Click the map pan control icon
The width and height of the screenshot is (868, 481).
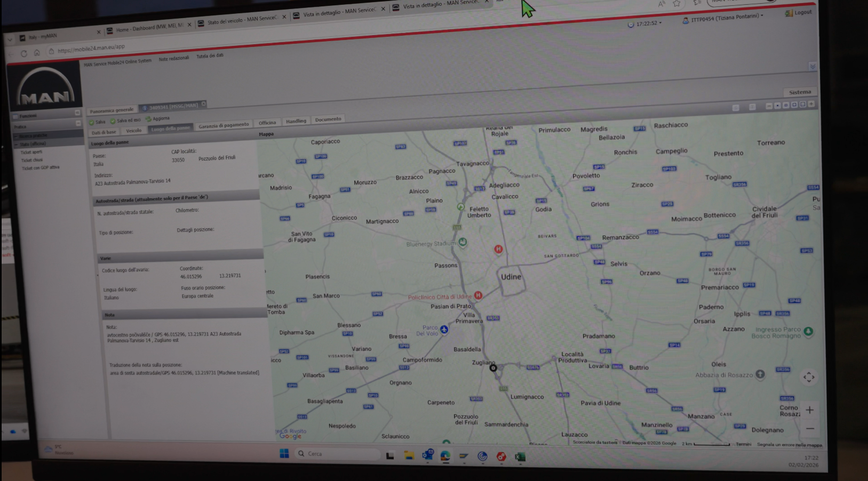coord(809,378)
